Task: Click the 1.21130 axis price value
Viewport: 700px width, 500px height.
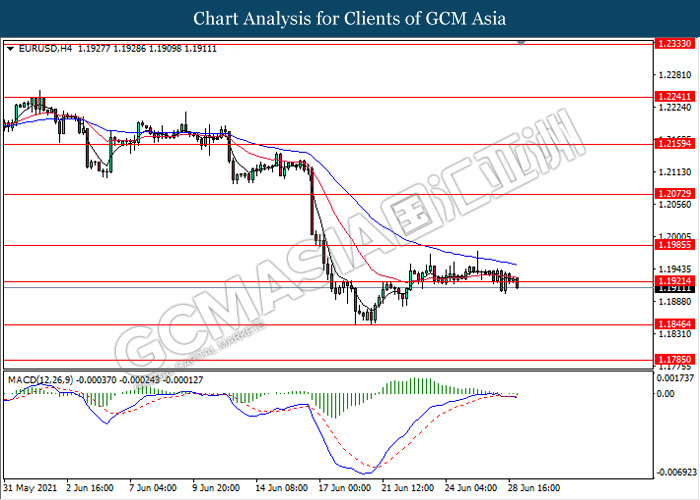Action: [x=675, y=172]
